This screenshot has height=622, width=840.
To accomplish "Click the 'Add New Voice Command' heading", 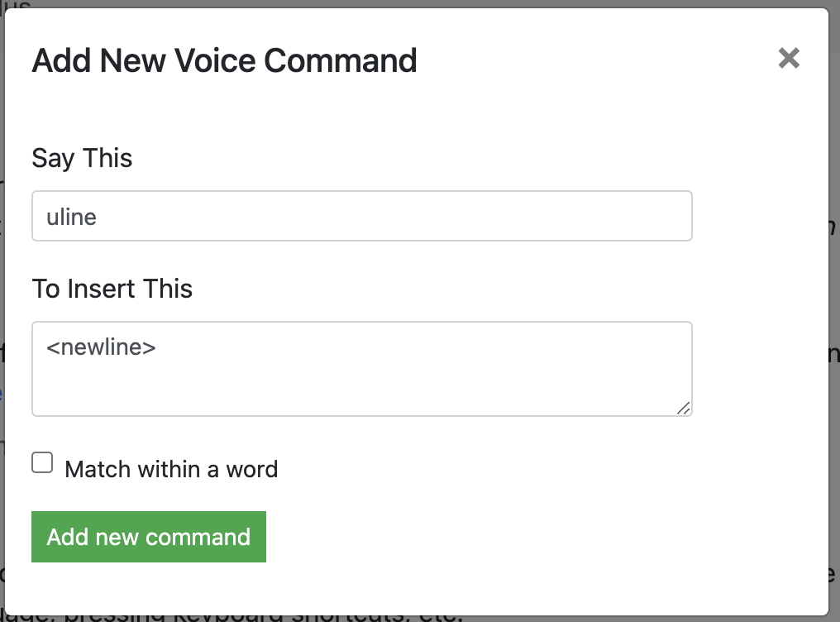I will tap(224, 61).
